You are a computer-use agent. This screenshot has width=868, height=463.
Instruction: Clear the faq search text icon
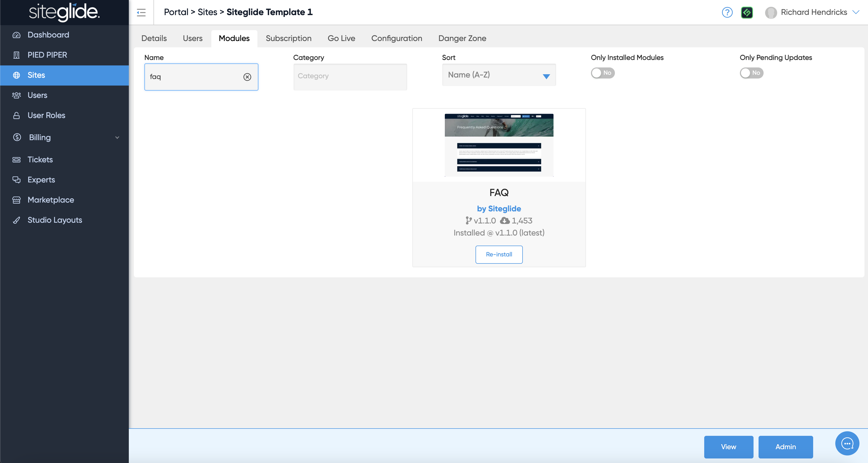247,77
